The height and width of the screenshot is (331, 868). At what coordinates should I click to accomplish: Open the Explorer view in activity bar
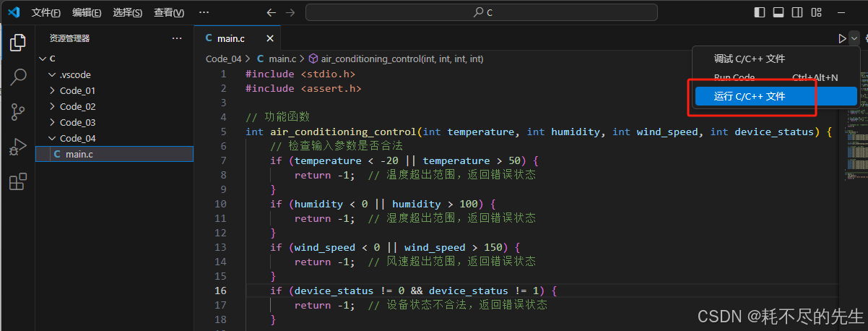(17, 43)
